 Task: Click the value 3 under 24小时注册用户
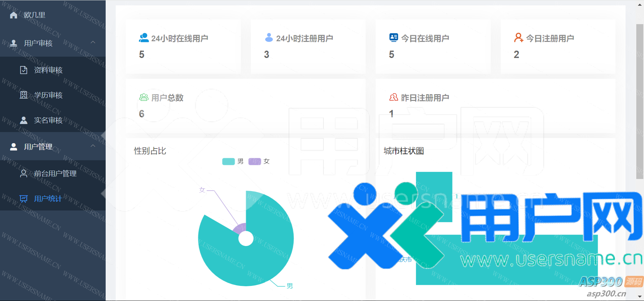(267, 55)
